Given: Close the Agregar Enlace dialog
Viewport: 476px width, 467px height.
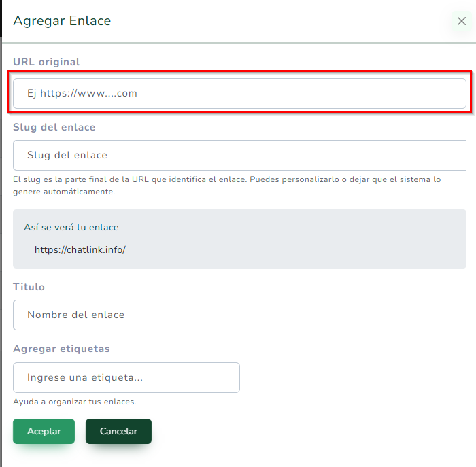Looking at the screenshot, I should (x=461, y=21).
